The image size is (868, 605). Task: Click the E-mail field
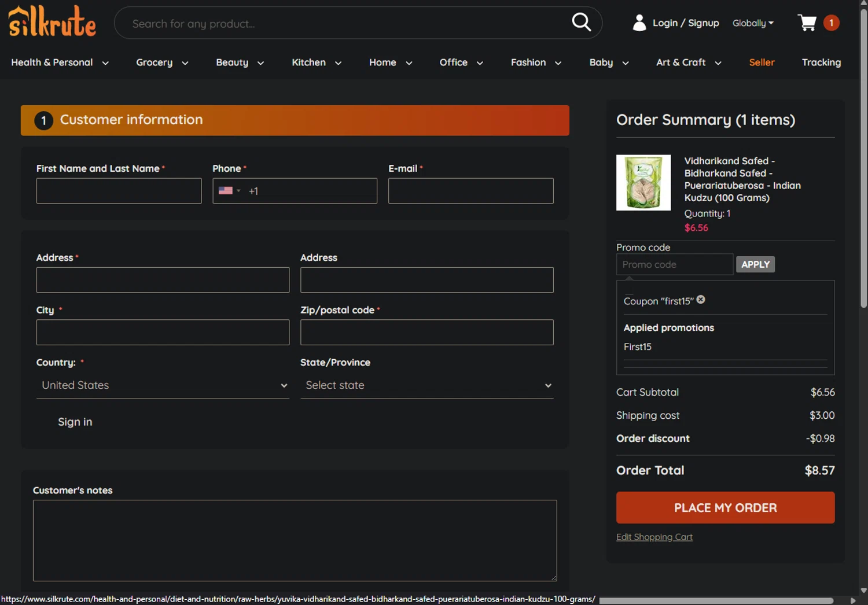(470, 191)
